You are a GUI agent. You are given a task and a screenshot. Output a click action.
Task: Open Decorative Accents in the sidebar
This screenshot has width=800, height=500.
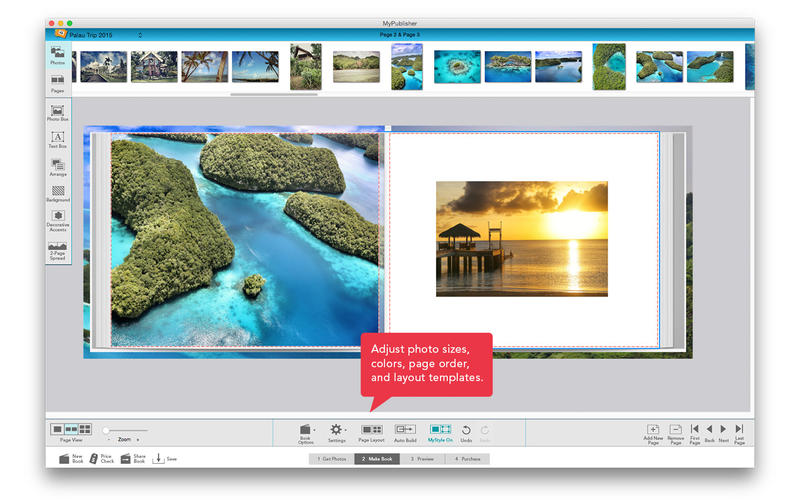tap(58, 218)
